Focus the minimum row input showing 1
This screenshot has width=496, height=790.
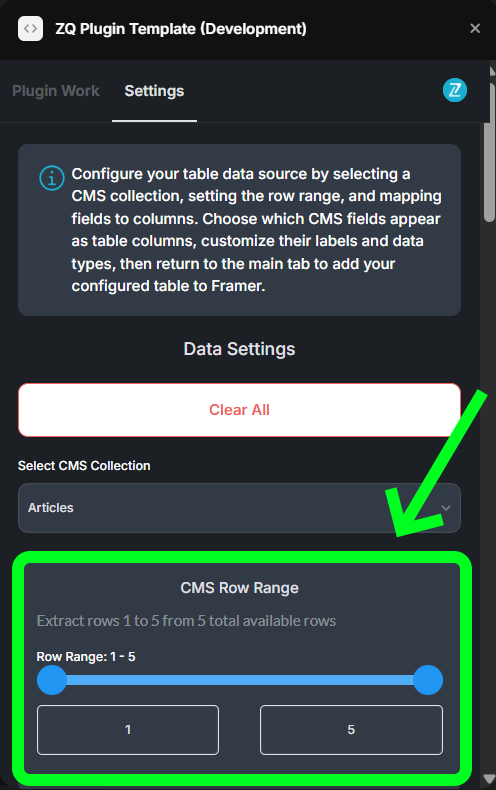128,730
